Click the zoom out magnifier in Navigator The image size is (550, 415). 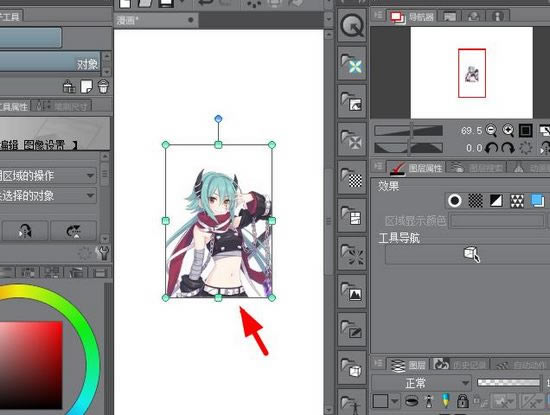(x=491, y=130)
